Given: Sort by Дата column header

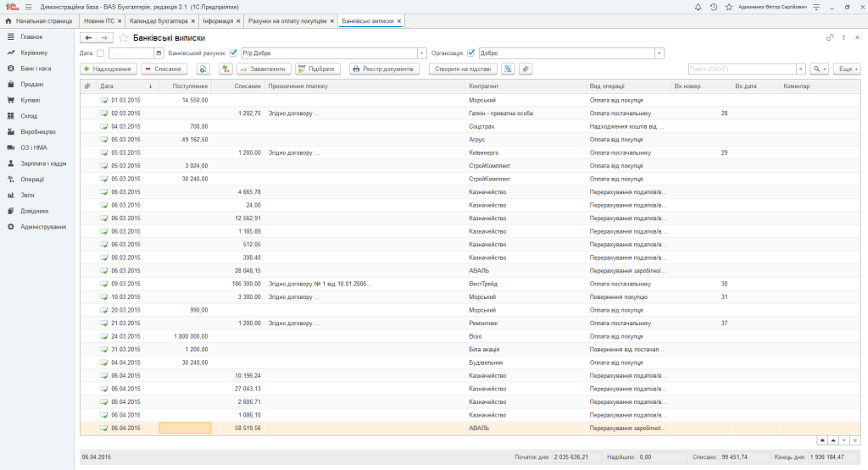Looking at the screenshot, I should [x=126, y=86].
